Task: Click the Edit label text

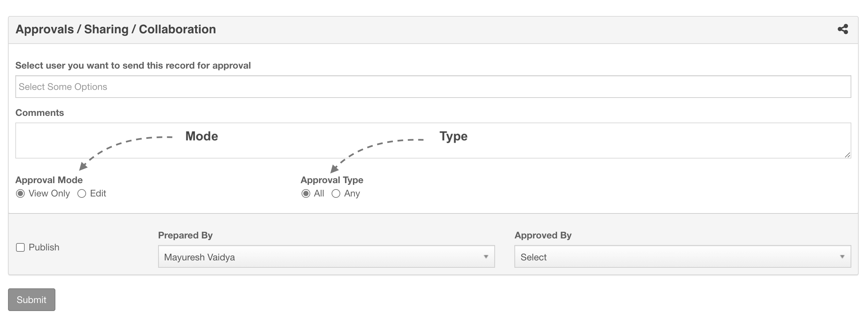Action: [98, 193]
